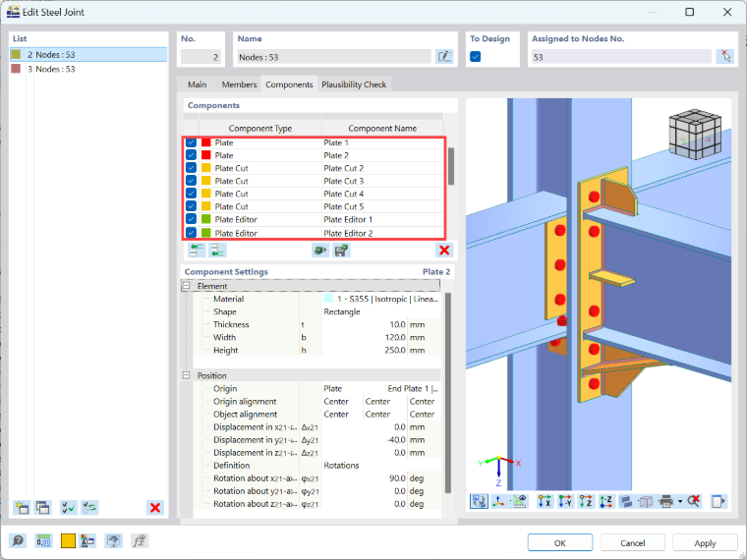Click the view in -Y direction icon
Viewport: 747px width, 560px height.
[x=565, y=501]
